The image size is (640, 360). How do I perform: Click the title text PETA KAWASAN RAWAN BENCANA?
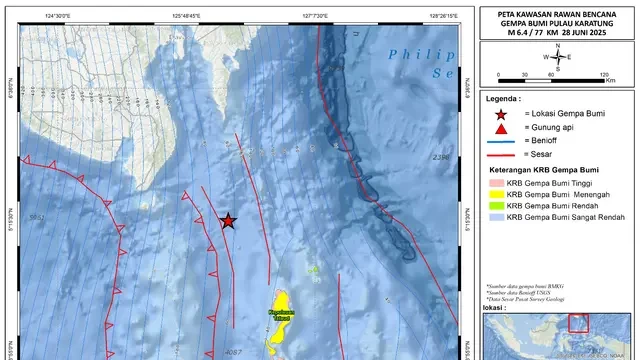tap(557, 14)
